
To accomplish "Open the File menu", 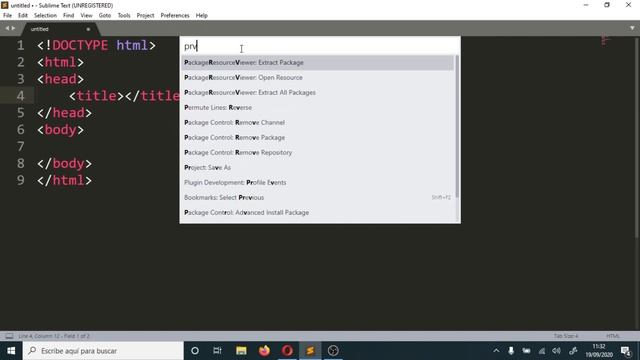I will coord(7,16).
